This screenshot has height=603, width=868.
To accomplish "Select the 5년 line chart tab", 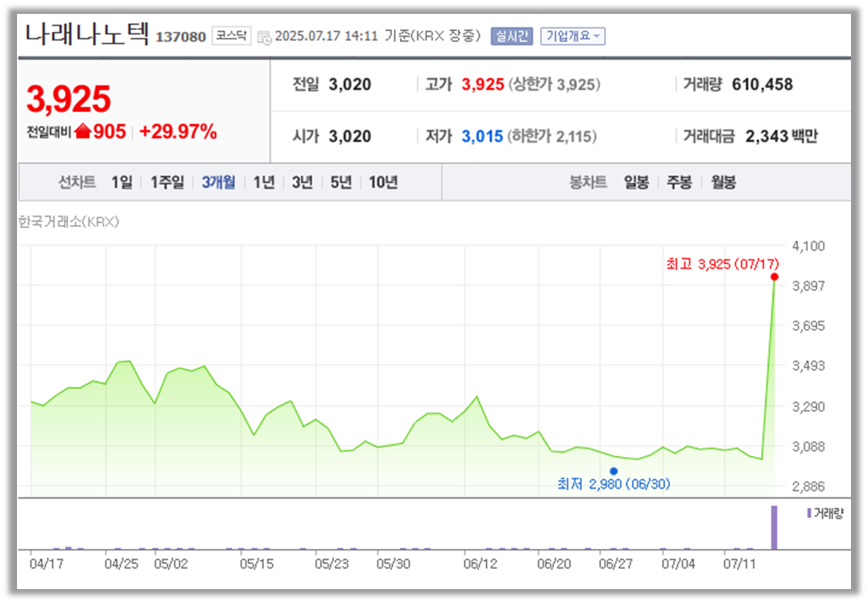I will (341, 182).
